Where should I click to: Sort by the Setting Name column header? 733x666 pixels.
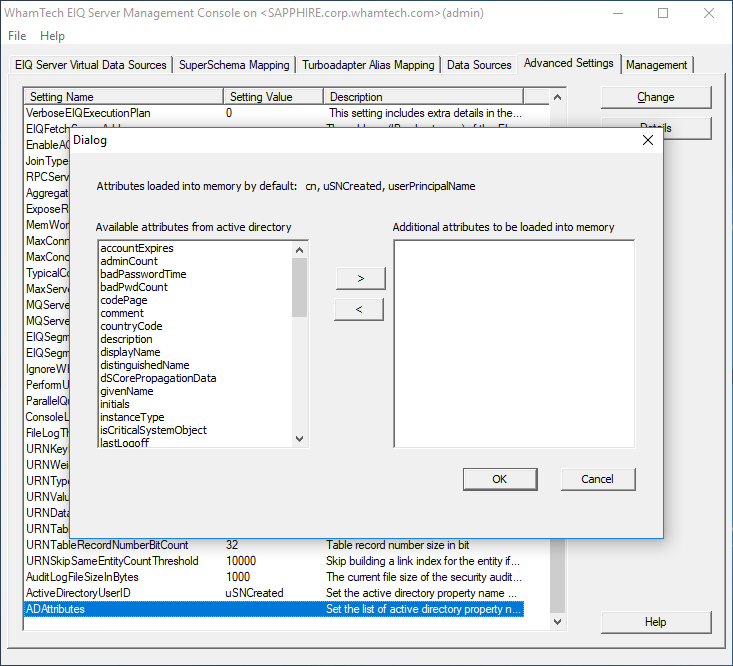click(x=122, y=97)
